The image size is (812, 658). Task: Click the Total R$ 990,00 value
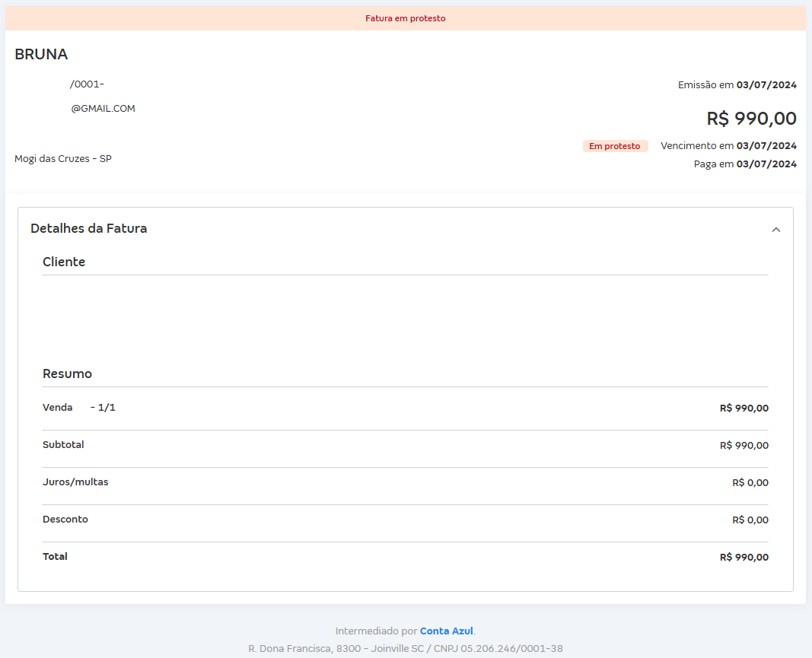pos(744,557)
